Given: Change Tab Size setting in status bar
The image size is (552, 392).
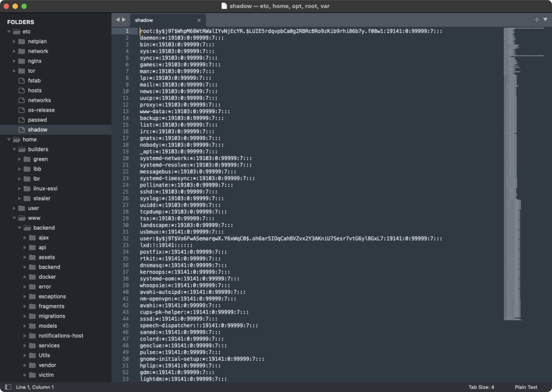Looking at the screenshot, I should tap(481, 387).
